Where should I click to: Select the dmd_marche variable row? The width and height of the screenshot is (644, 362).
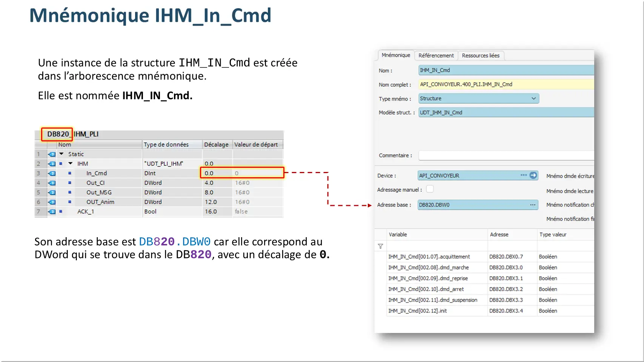pyautogui.click(x=428, y=267)
